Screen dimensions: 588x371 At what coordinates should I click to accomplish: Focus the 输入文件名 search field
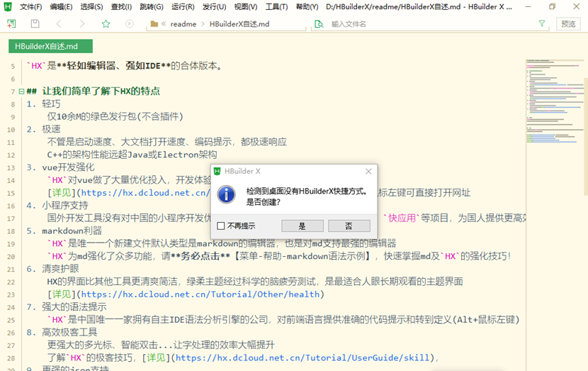(x=431, y=24)
